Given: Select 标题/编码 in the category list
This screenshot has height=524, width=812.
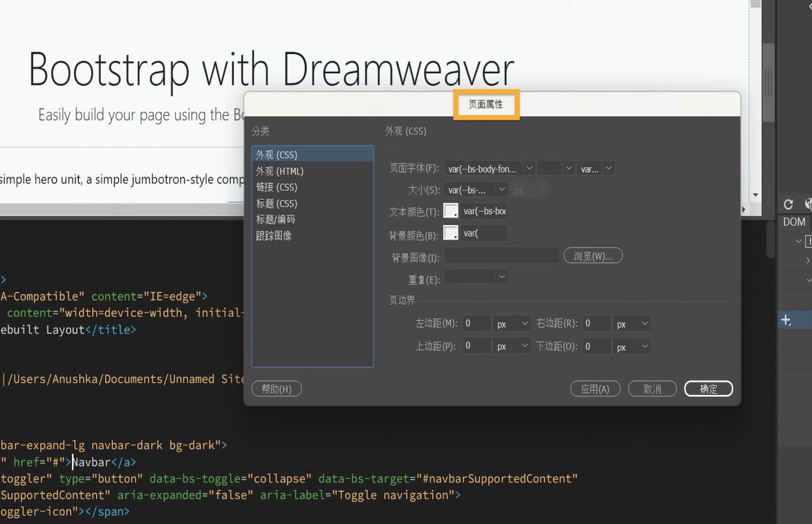Looking at the screenshot, I should click(313, 219).
